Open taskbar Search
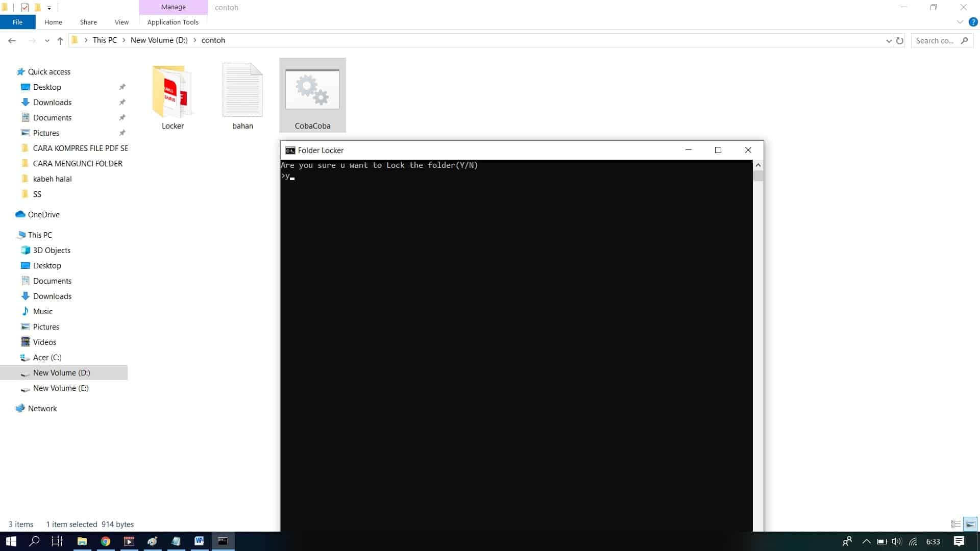Screen dimensions: 980x551 (34, 541)
